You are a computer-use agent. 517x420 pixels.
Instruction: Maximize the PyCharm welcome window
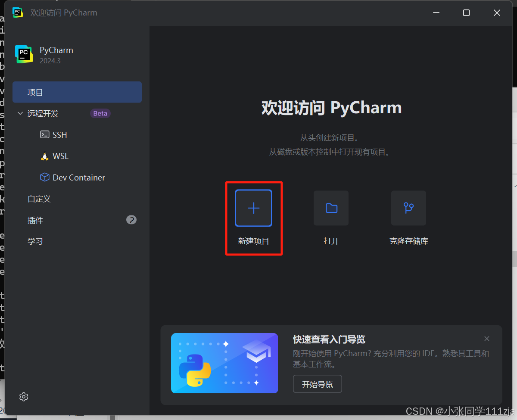[466, 13]
